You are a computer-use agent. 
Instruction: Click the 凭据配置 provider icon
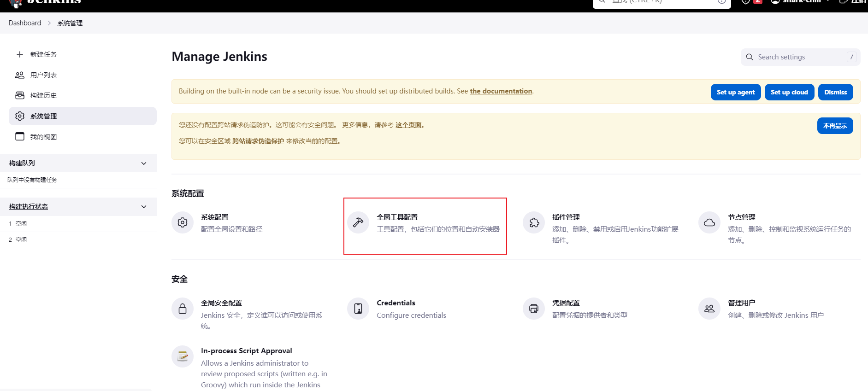[x=534, y=309]
